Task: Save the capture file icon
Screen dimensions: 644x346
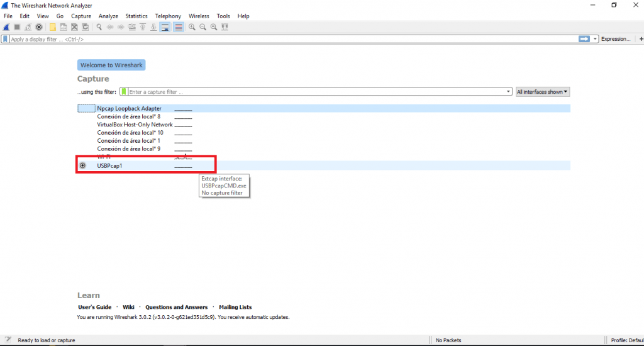Action: click(64, 27)
